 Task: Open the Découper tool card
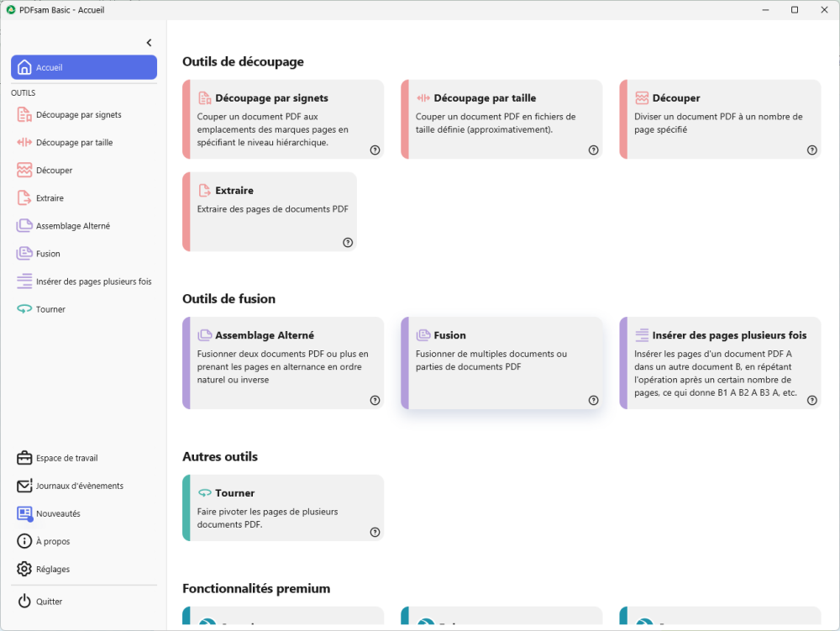pyautogui.click(x=720, y=119)
